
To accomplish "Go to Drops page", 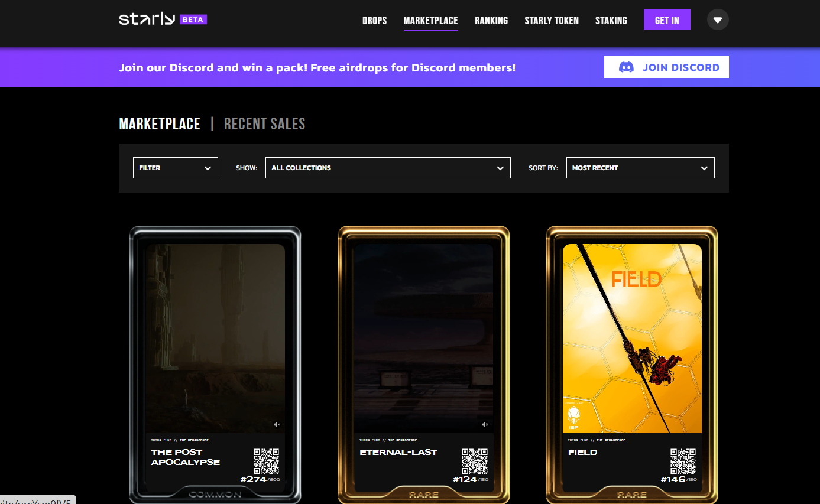I will pos(375,21).
